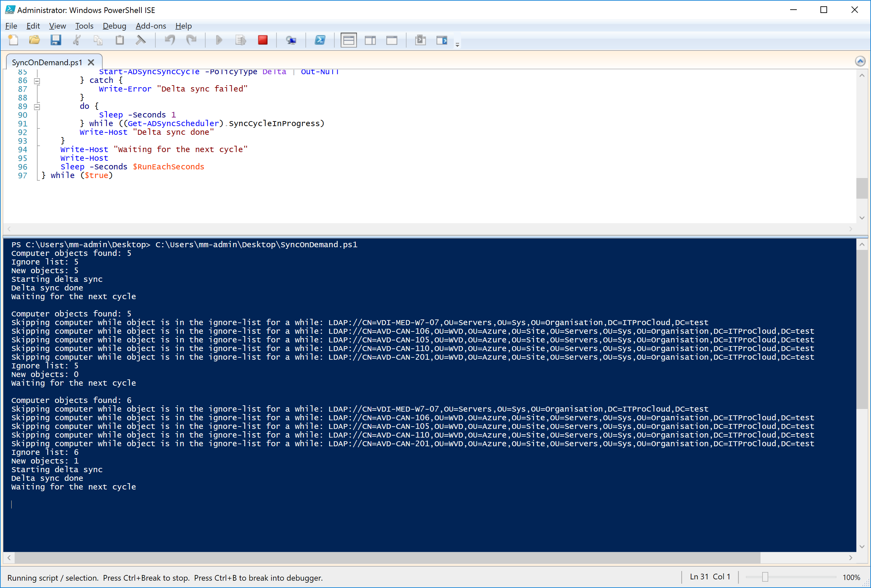Select the SyncOnDemand.ps1 tab
The height and width of the screenshot is (588, 871).
point(47,62)
